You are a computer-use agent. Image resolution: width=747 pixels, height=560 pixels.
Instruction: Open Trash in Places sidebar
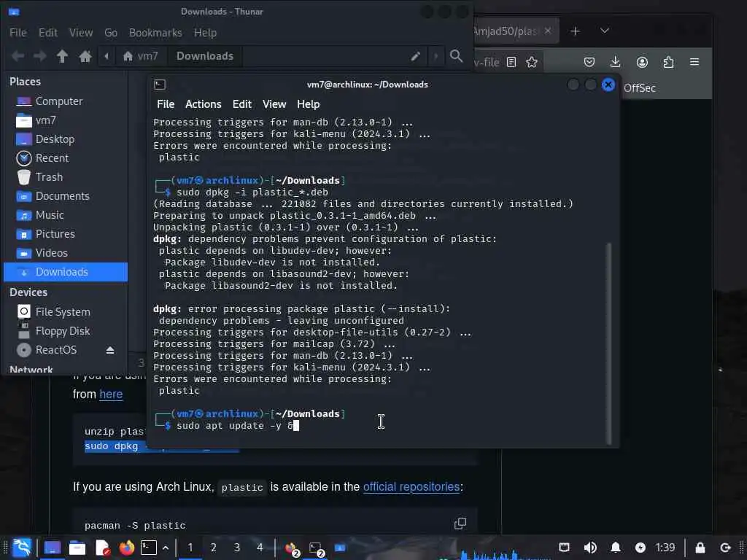point(66,177)
